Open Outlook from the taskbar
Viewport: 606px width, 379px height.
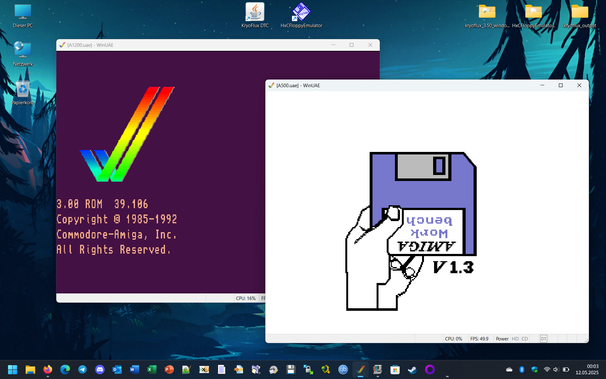(x=117, y=370)
